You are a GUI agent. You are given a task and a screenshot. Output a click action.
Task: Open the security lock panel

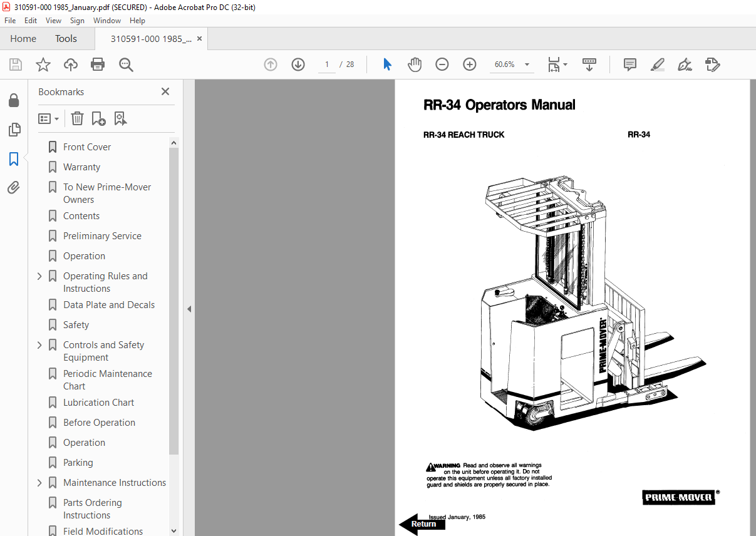coord(14,100)
